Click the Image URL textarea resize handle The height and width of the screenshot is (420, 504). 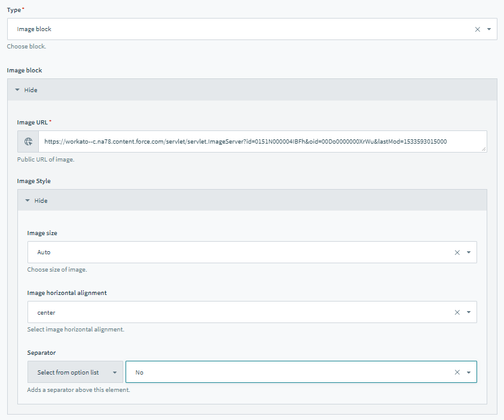click(x=484, y=149)
